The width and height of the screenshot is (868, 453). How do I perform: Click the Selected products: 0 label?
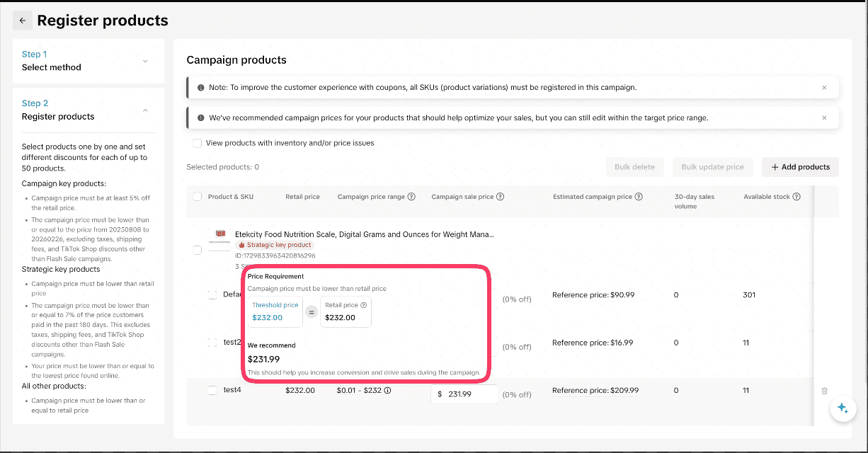(222, 167)
